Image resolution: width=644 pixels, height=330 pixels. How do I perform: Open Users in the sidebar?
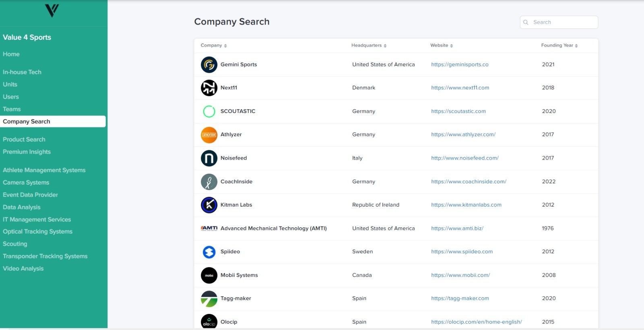[11, 97]
